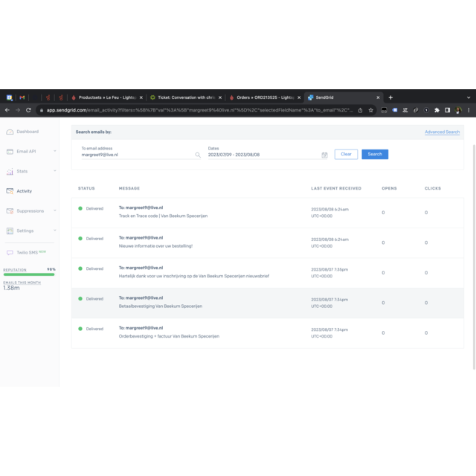The height and width of the screenshot is (476, 476).
Task: Bookmark page using the star icon
Action: tap(371, 110)
